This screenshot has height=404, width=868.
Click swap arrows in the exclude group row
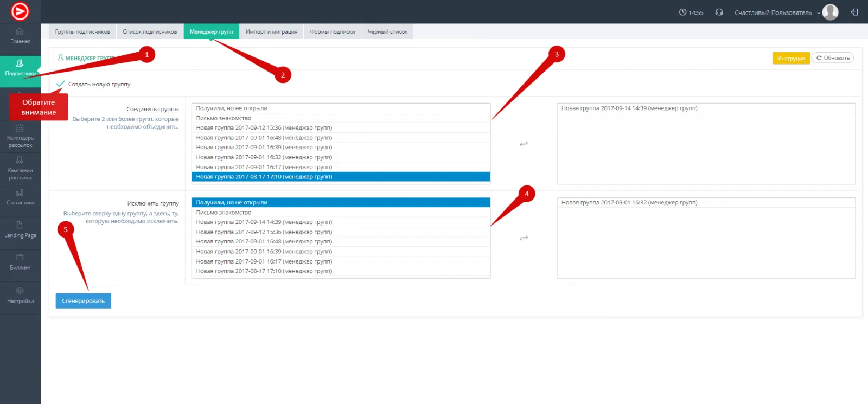(524, 238)
